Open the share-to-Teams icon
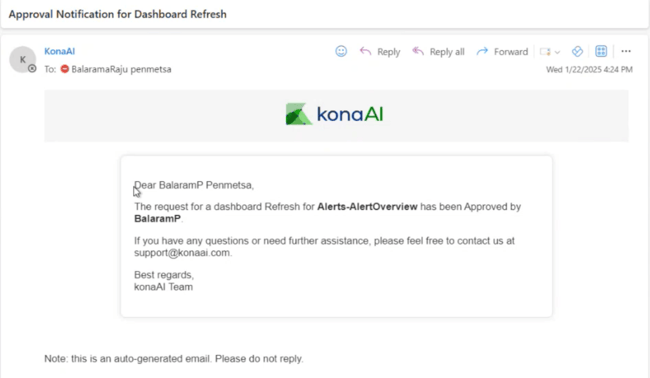This screenshot has height=378, width=650. tap(545, 52)
